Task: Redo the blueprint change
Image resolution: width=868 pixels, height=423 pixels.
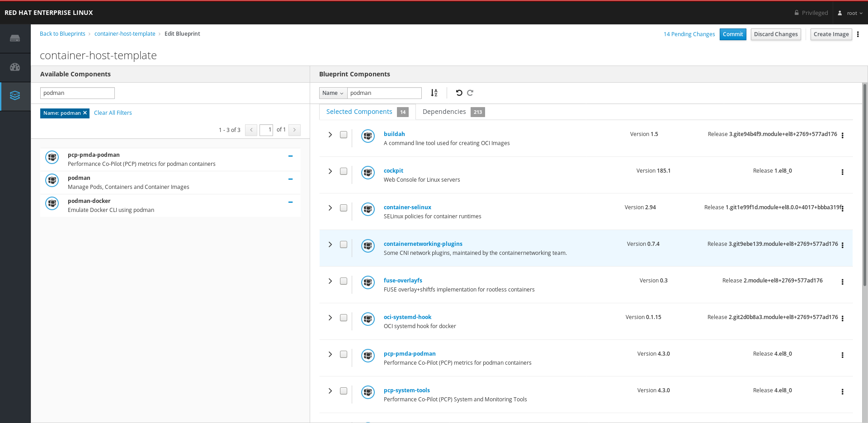Action: coord(470,93)
